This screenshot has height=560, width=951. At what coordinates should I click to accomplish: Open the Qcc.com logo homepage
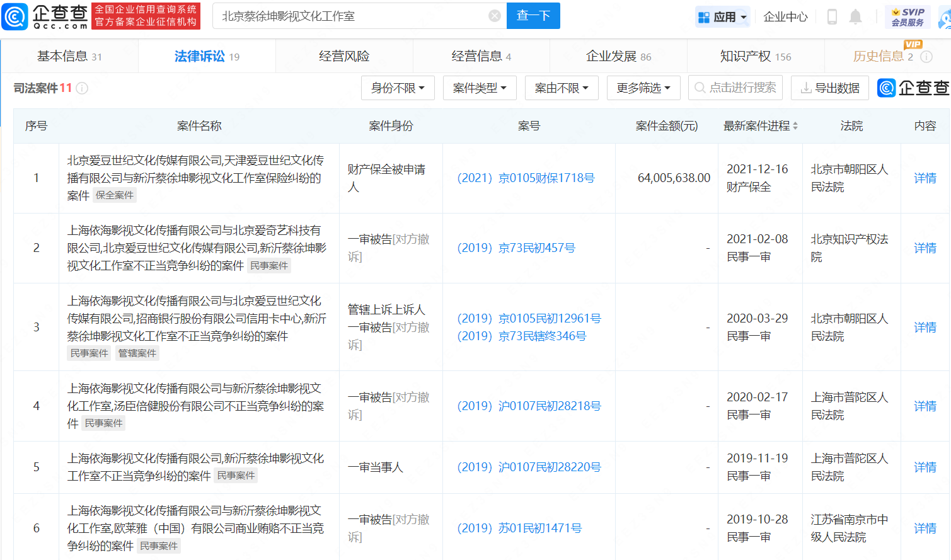[45, 16]
